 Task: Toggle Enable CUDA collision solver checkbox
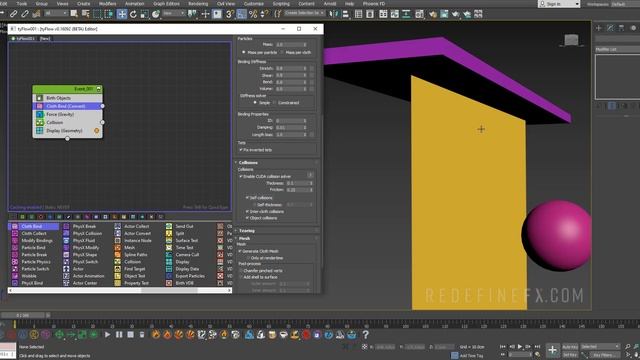(x=241, y=176)
